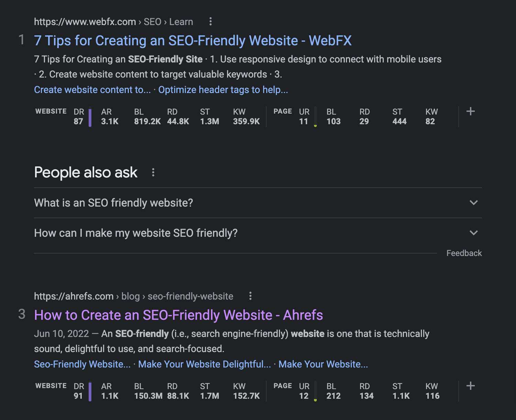Open the three-dot menu next to webfx.com URL
The height and width of the screenshot is (420, 516).
tap(210, 21)
